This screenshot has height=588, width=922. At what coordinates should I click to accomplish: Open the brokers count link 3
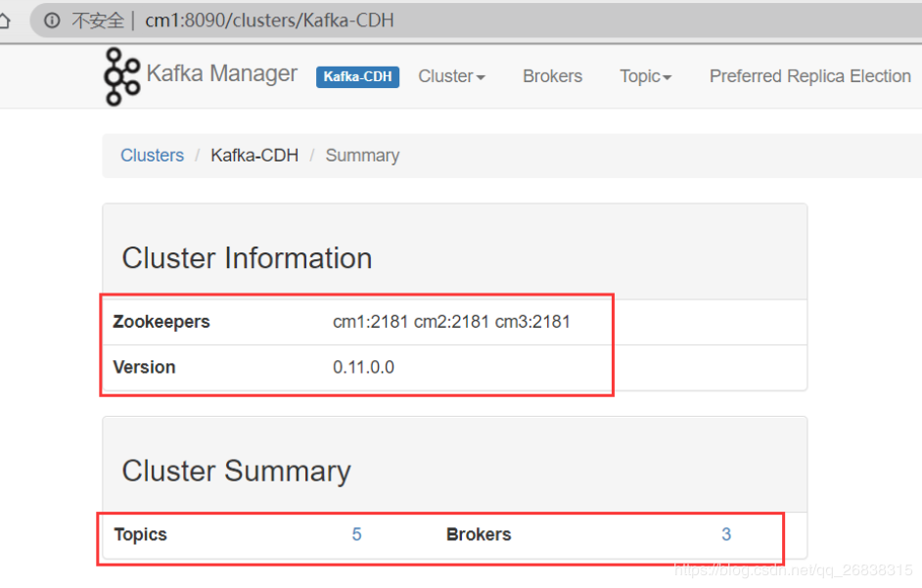click(726, 534)
